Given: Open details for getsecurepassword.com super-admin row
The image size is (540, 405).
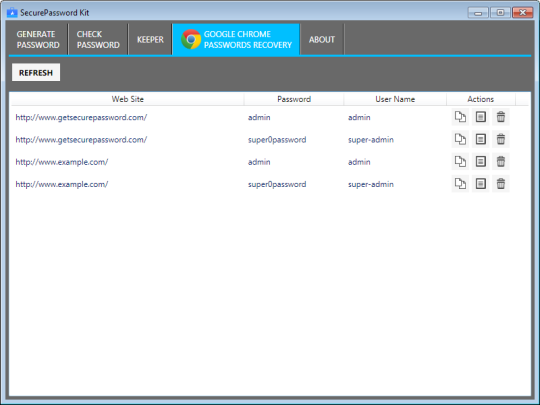Looking at the screenshot, I should (x=480, y=139).
